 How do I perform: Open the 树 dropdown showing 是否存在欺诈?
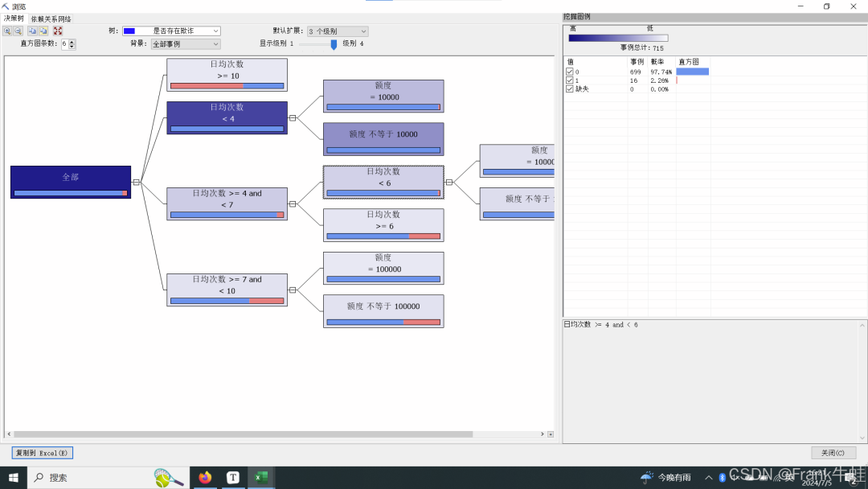tap(171, 31)
